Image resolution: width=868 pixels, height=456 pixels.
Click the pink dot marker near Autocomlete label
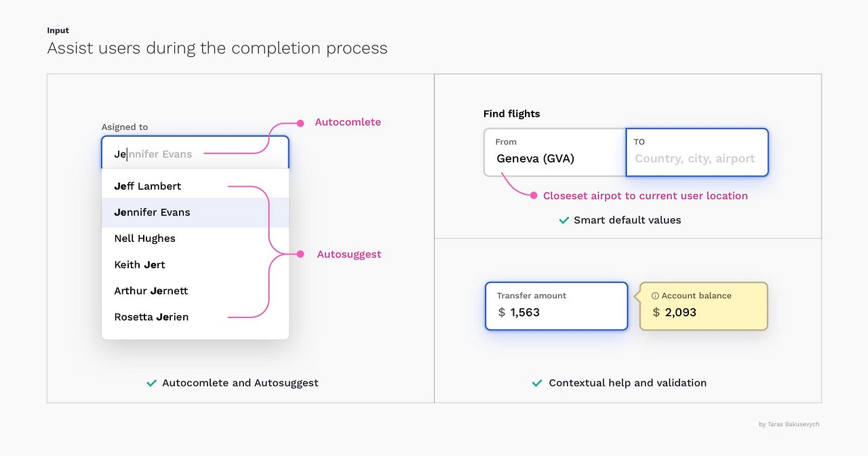[x=299, y=123]
